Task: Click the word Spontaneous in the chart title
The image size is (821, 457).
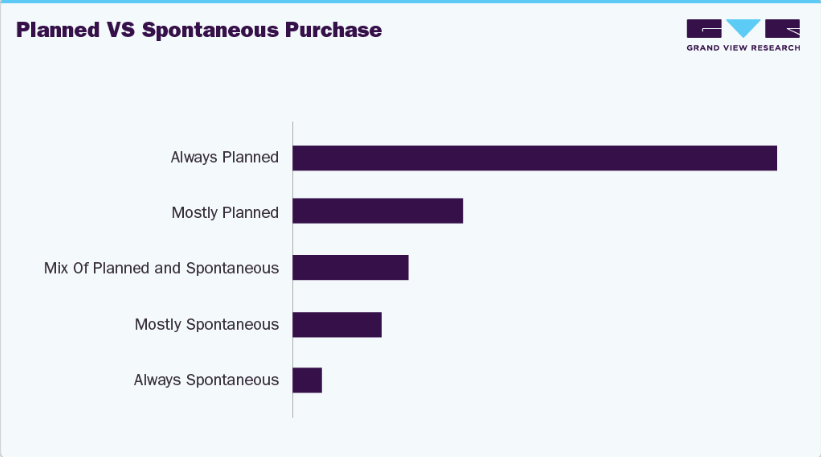Action: point(210,31)
